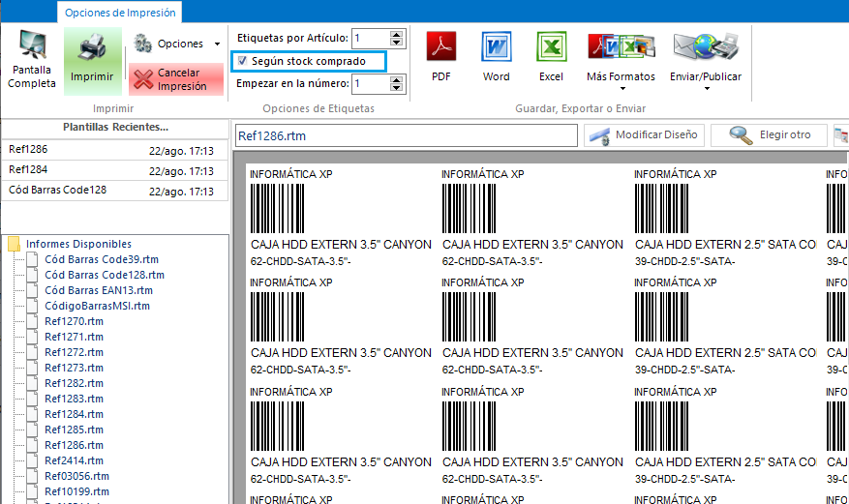The image size is (849, 504).
Task: Open Ref2414.rtm report
Action: 75,461
